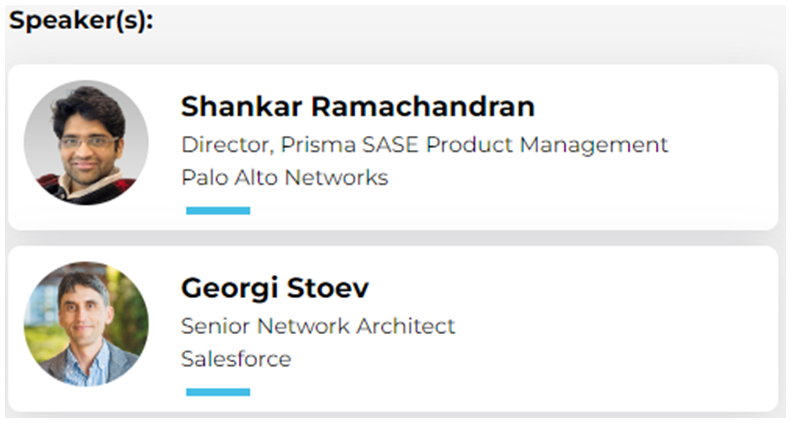Screen dimensions: 794x428
Task: Click the blue bar under Palo Alto Networks
Action: [x=218, y=211]
